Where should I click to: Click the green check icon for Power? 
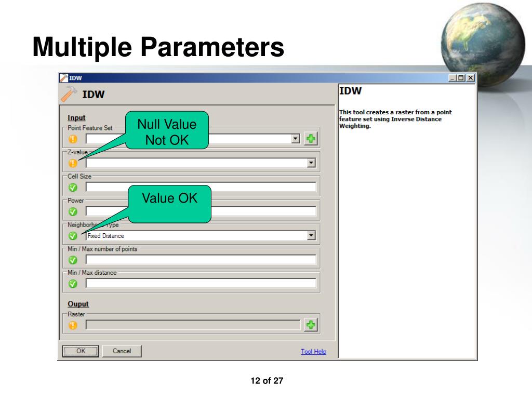pyautogui.click(x=73, y=212)
